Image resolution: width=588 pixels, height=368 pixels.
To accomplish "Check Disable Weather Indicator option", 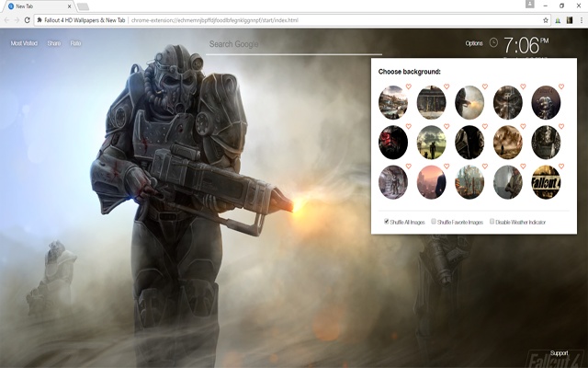I will pyautogui.click(x=492, y=222).
